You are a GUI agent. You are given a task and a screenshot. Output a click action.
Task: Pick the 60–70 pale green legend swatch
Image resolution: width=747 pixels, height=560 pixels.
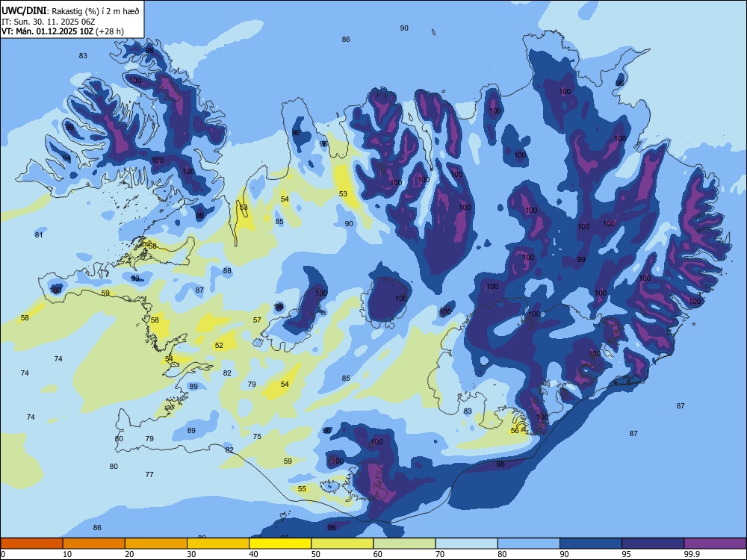[x=404, y=544]
